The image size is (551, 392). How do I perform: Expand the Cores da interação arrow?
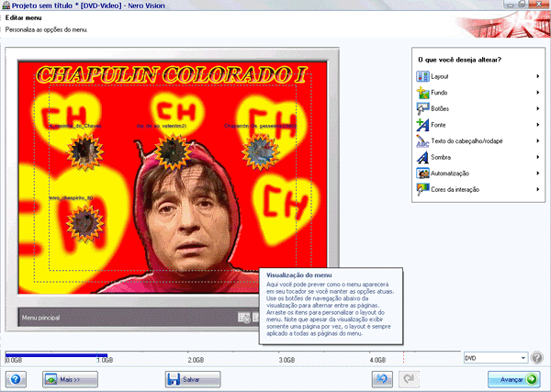[537, 189]
